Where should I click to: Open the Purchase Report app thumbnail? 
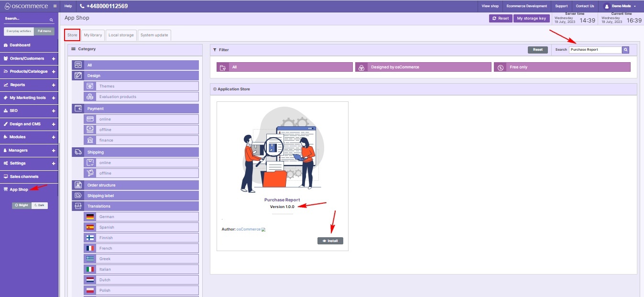point(282,149)
